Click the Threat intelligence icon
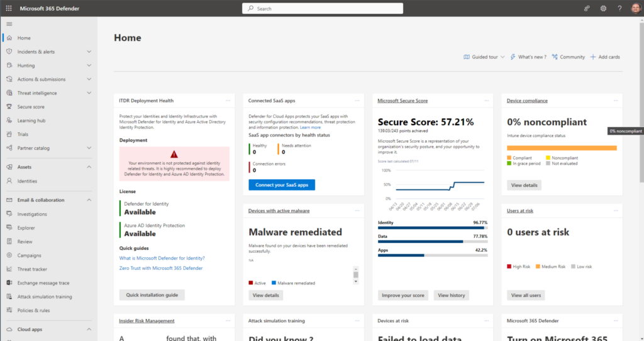This screenshot has width=644, height=341. [x=9, y=93]
